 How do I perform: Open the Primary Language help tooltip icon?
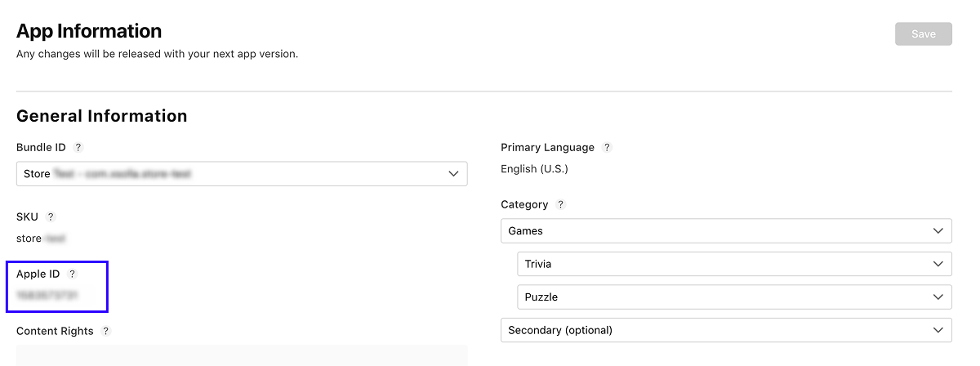click(x=607, y=148)
